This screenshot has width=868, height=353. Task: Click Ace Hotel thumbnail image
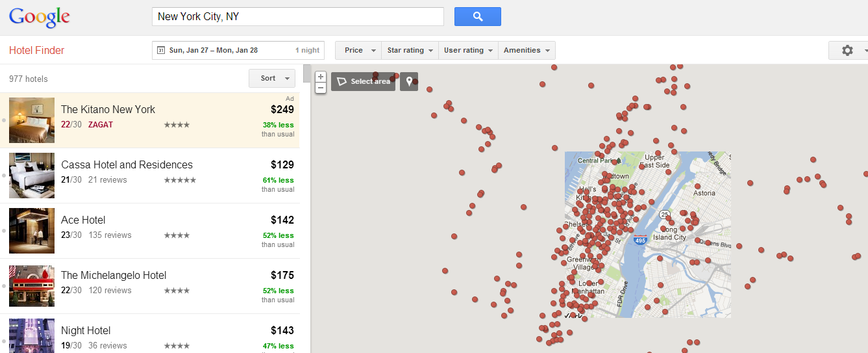32,231
